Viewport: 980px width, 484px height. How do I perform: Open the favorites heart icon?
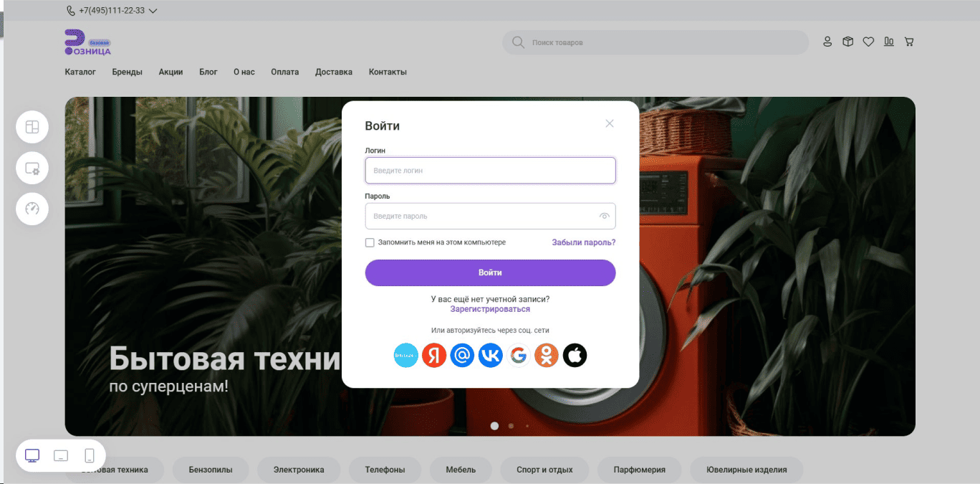click(x=868, y=42)
